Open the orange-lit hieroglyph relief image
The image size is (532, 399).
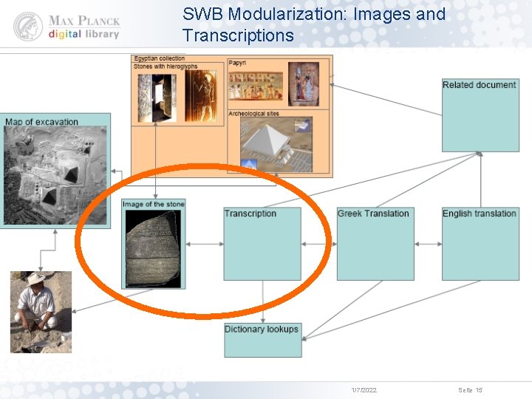(201, 96)
